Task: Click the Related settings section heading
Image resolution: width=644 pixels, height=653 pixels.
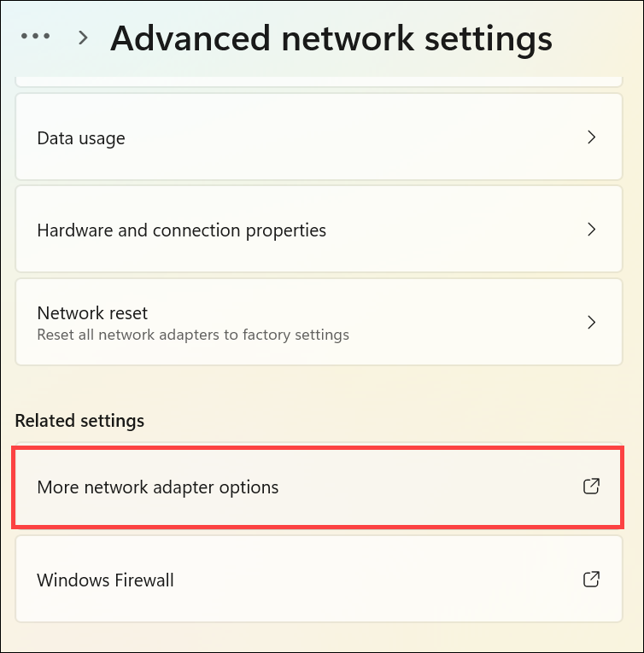Action: pos(79,421)
